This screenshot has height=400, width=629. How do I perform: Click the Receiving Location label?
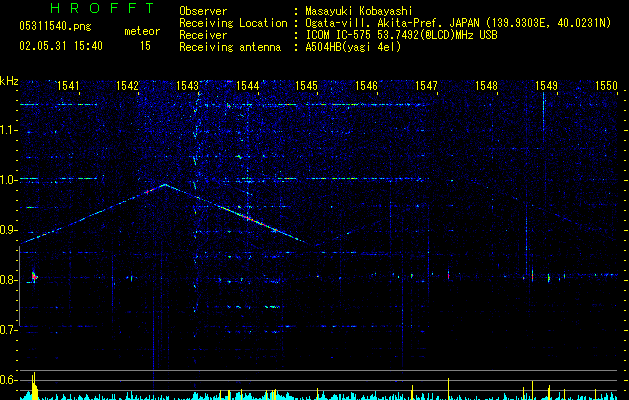233,23
